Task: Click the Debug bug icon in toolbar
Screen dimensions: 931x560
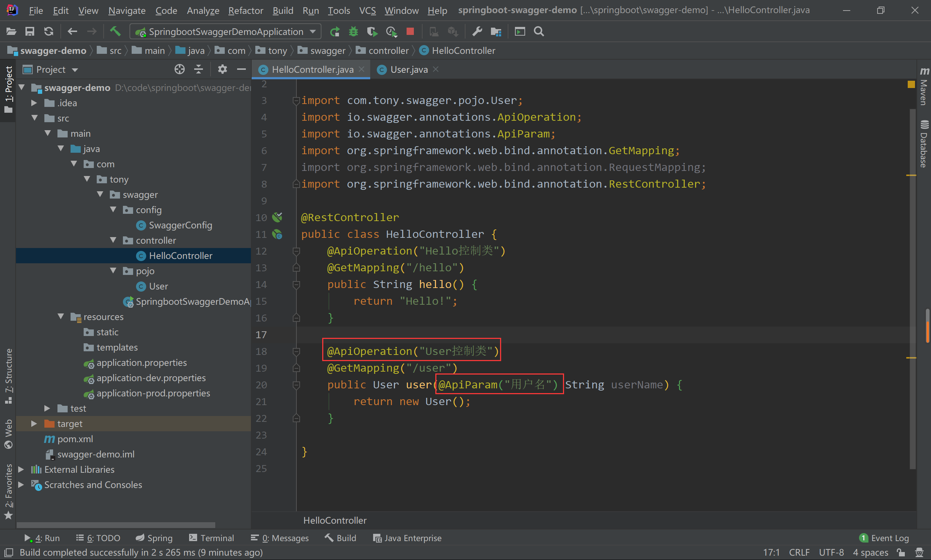Action: point(353,31)
